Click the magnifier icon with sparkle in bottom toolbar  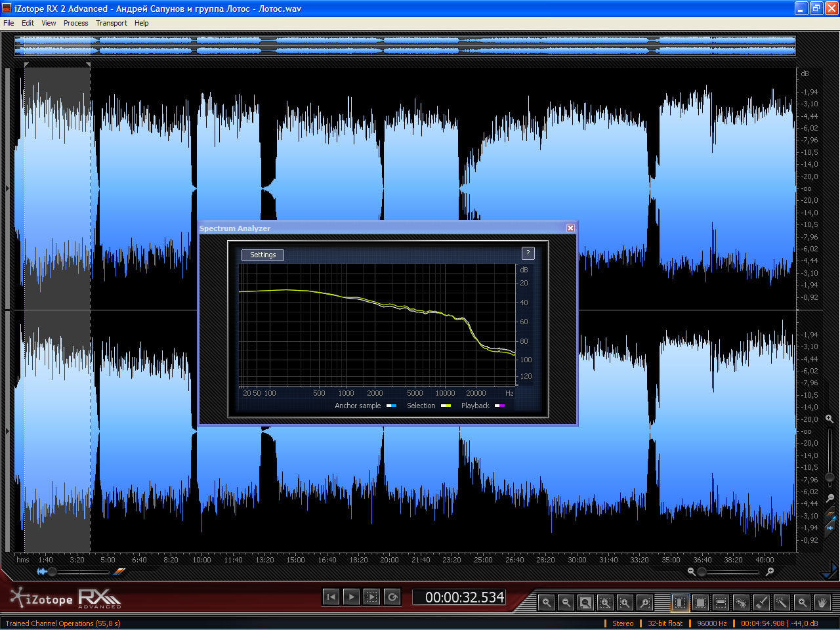pyautogui.click(x=644, y=602)
